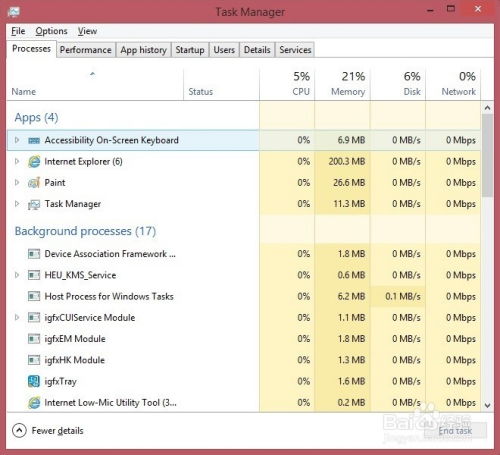Sort by the Memory column header
Image resolution: width=500 pixels, height=455 pixels.
point(342,84)
